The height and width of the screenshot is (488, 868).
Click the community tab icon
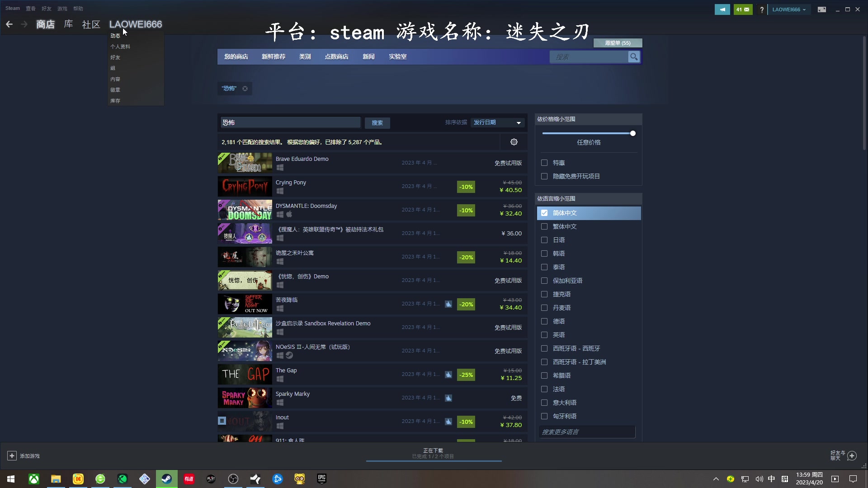click(x=90, y=24)
